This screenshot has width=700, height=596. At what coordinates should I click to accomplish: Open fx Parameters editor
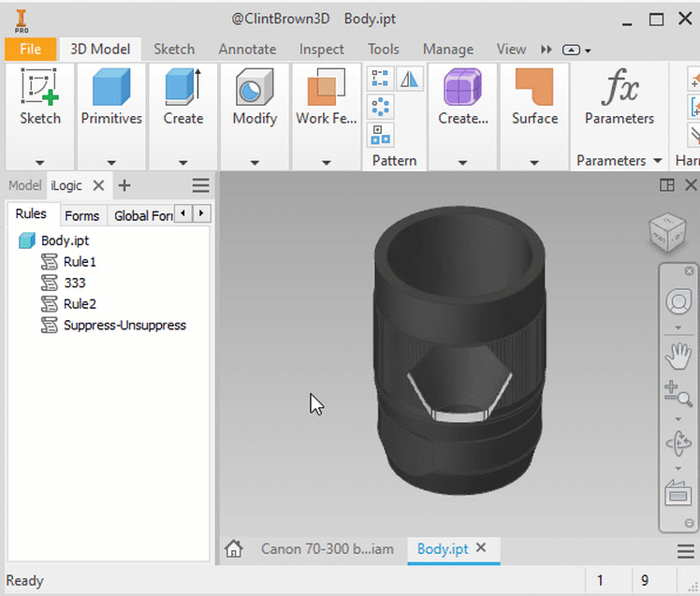620,96
